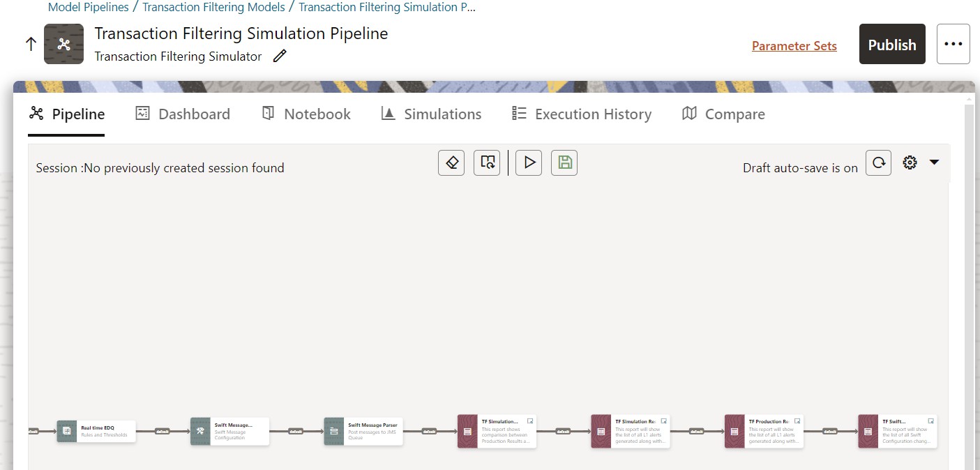Viewport: 980px width, 470px height.
Task: Click the notebook refresh icon in toolbar
Action: (487, 162)
